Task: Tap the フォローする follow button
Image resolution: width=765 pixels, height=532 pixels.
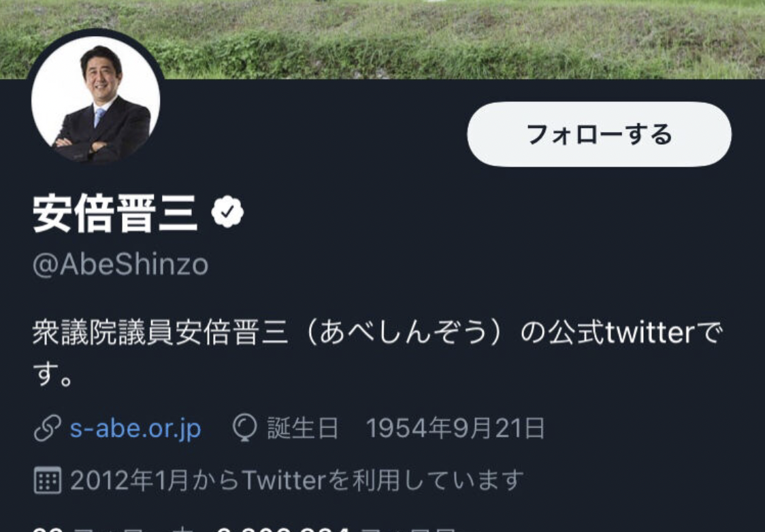Action: (599, 134)
